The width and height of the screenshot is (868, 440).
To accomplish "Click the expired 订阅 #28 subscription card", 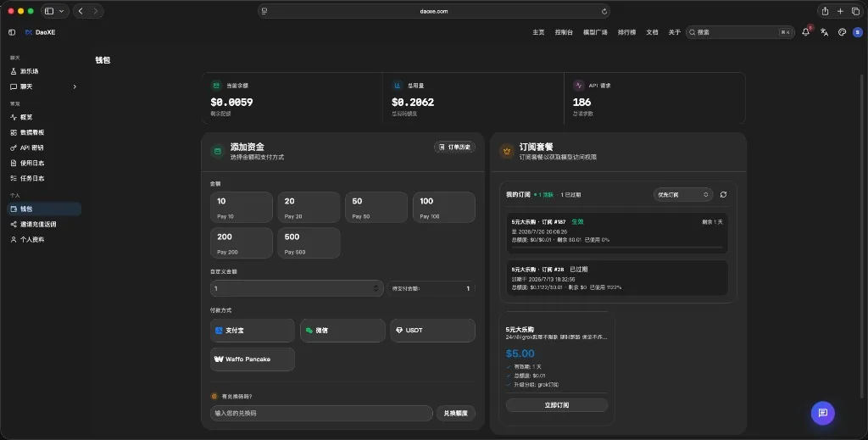I will [617, 278].
